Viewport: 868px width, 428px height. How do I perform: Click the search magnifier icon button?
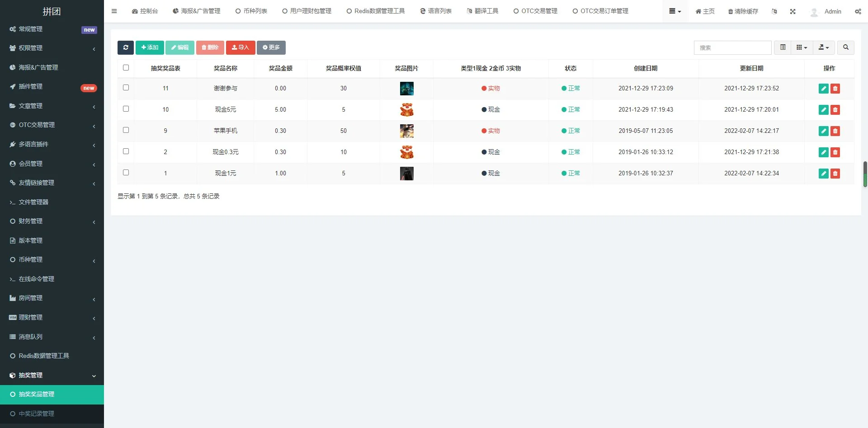[x=845, y=47]
